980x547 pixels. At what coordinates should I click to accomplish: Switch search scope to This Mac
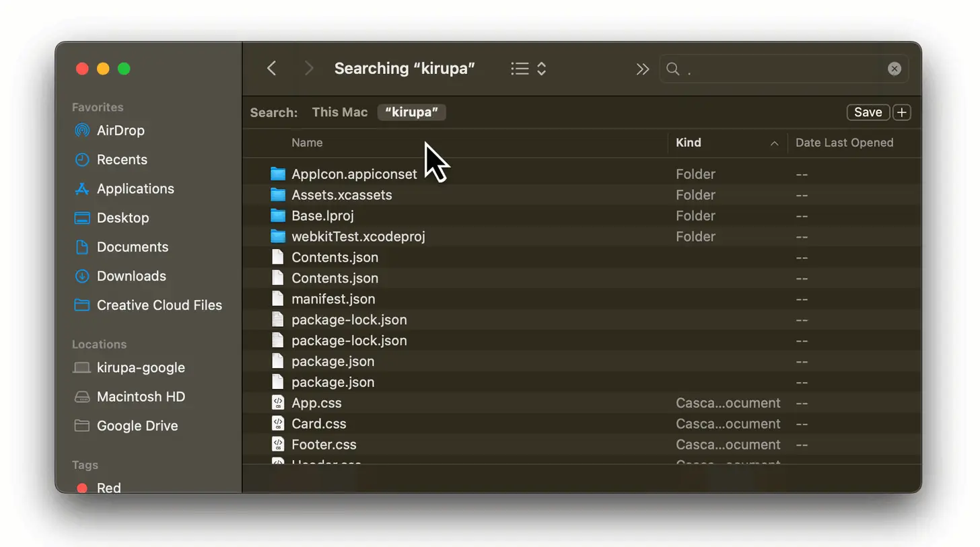point(340,112)
